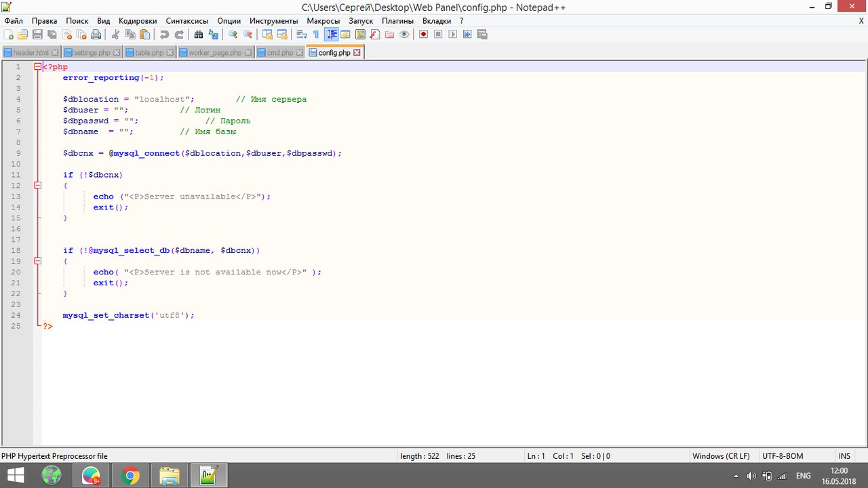Collapse the code fold at line 12

[38, 186]
